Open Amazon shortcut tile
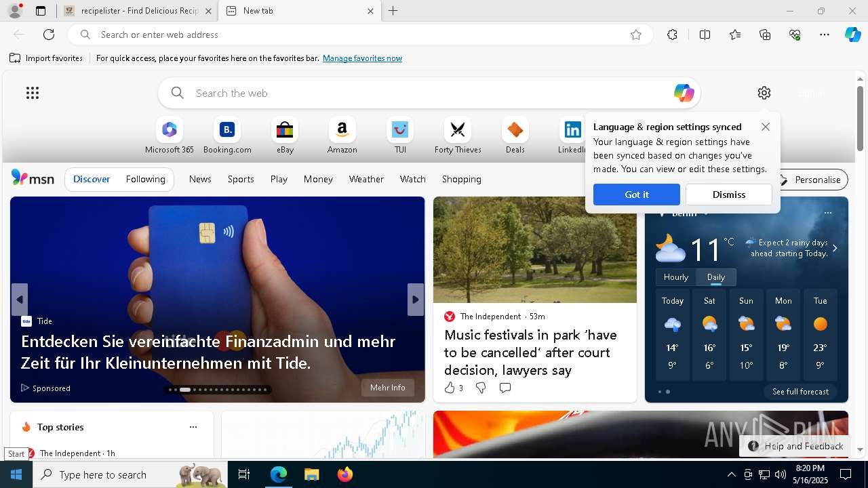868x488 pixels. pyautogui.click(x=342, y=136)
